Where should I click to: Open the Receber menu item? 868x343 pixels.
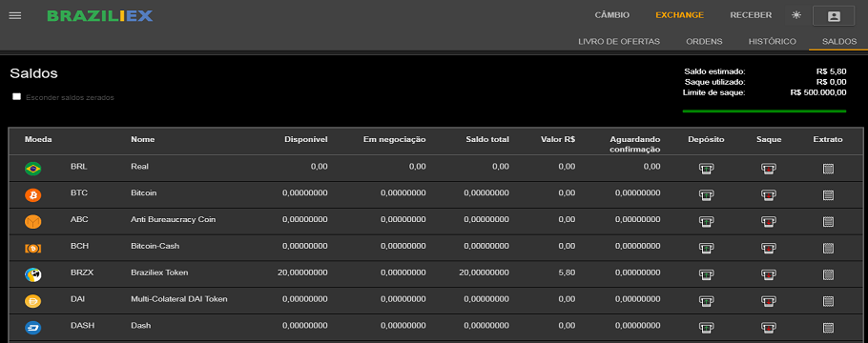(751, 15)
